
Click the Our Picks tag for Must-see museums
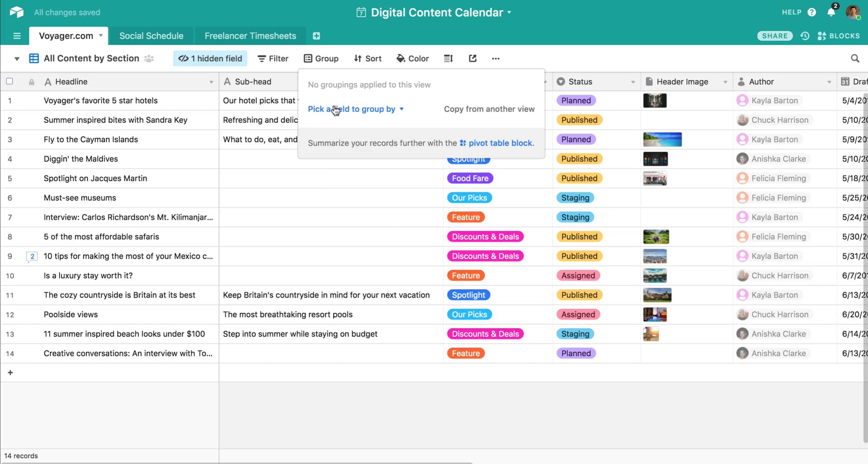[x=469, y=197]
